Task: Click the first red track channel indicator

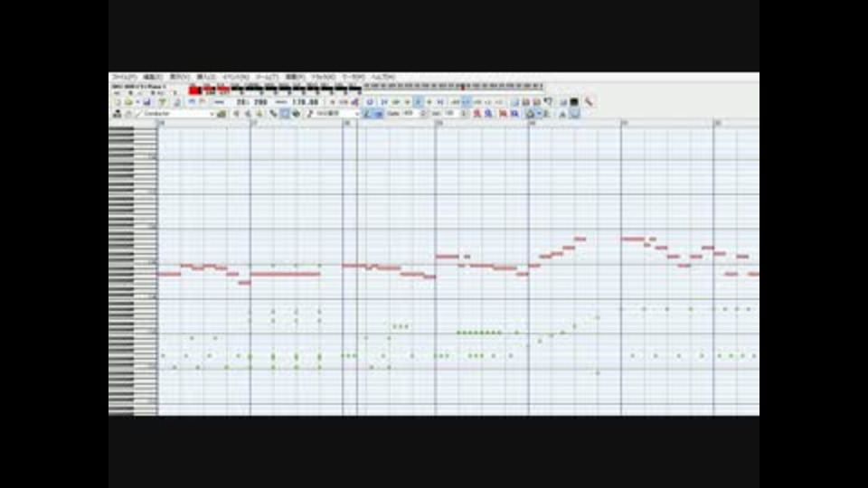Action: tap(195, 89)
